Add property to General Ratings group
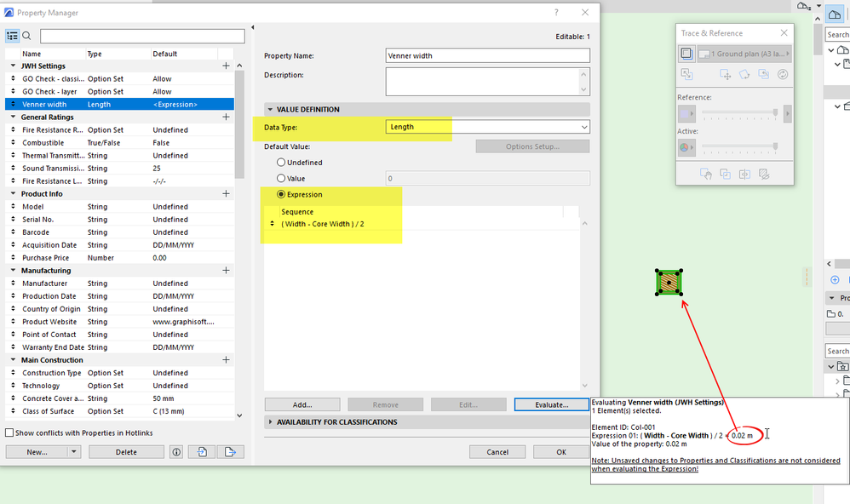 tap(226, 117)
